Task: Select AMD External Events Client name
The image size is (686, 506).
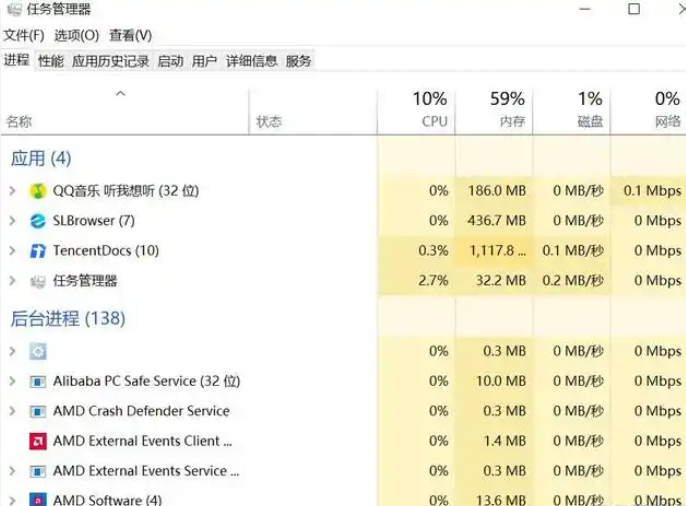Action: pos(143,441)
